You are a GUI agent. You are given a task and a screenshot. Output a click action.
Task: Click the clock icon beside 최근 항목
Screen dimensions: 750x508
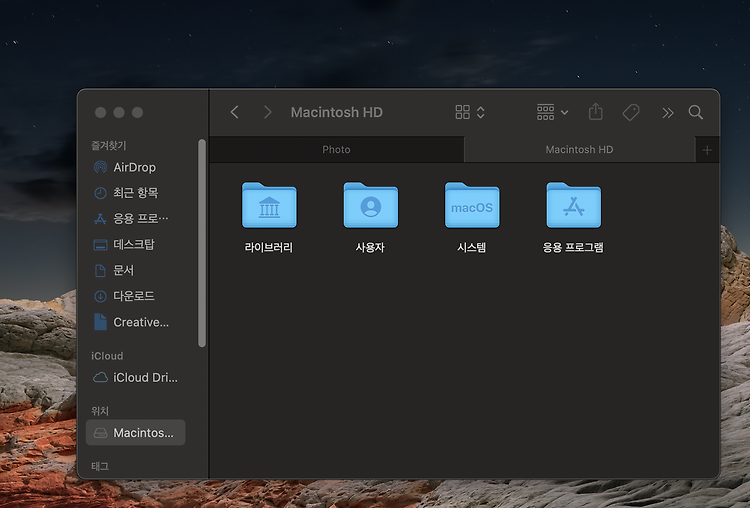pyautogui.click(x=100, y=193)
